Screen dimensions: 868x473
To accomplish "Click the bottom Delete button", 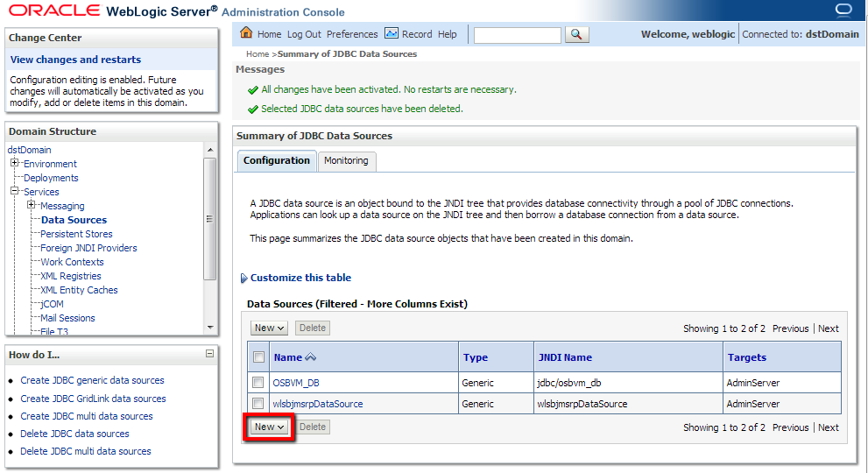I will tap(313, 427).
